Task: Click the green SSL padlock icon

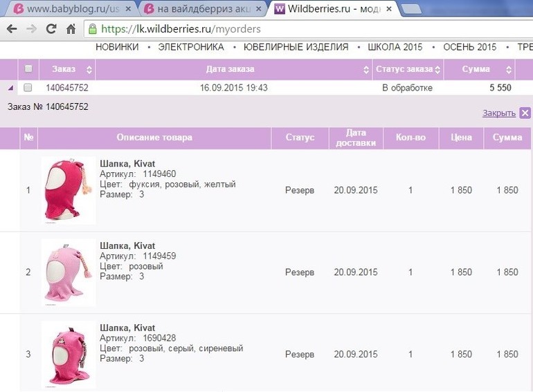Action: [x=93, y=29]
